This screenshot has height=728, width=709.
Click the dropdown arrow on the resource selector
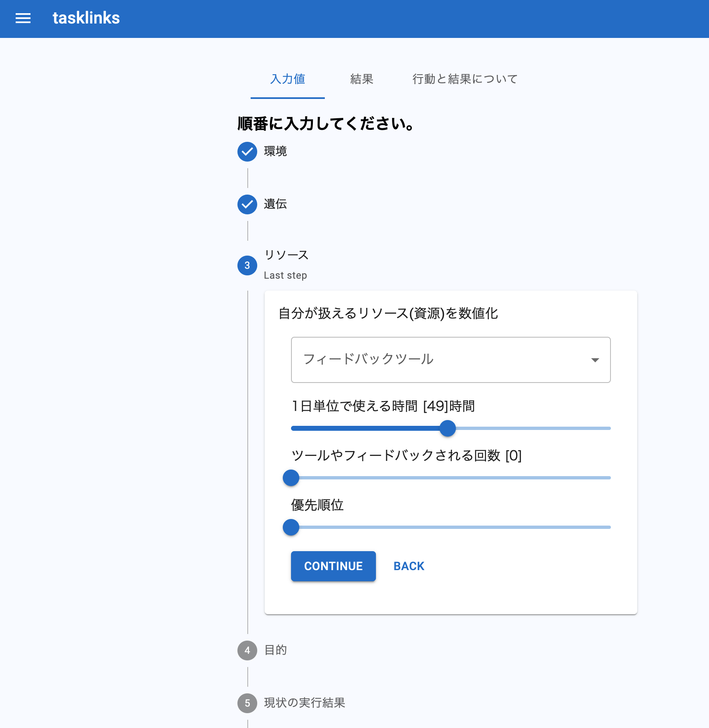[x=595, y=359]
